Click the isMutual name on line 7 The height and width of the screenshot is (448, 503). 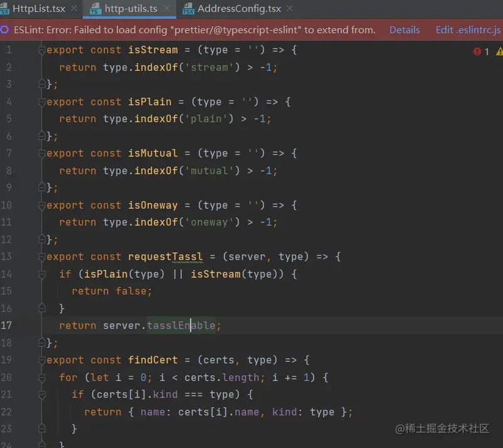[x=152, y=153]
